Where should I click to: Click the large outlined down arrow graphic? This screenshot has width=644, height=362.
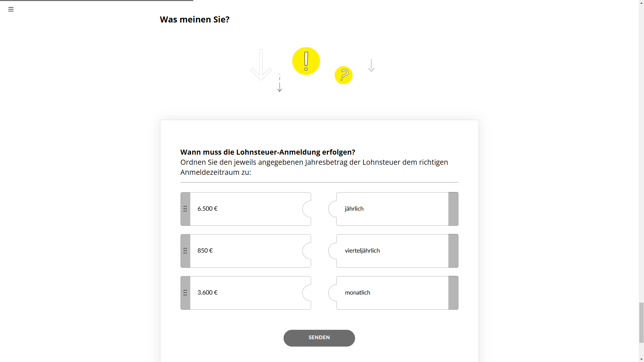[x=261, y=65]
